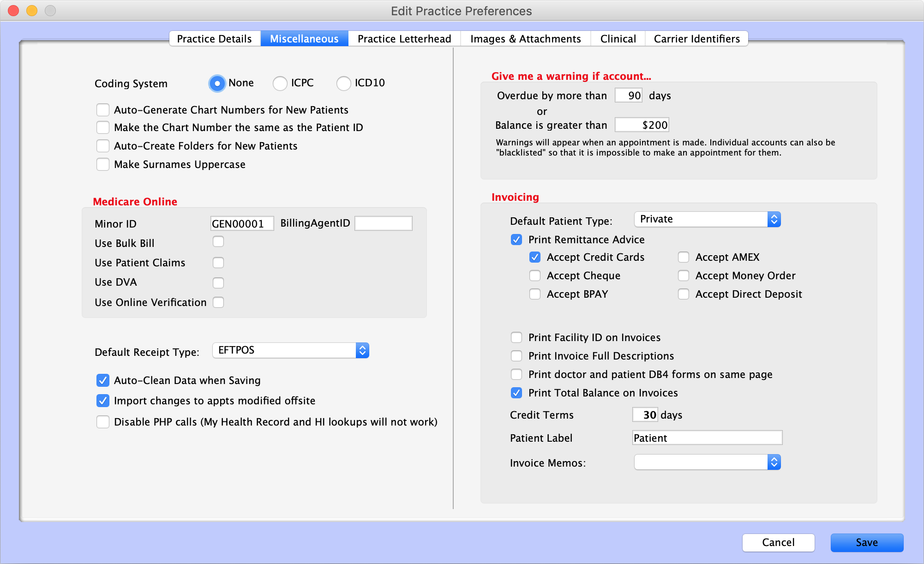Tick the Use DVA checkbox
The width and height of the screenshot is (924, 564).
tap(218, 282)
